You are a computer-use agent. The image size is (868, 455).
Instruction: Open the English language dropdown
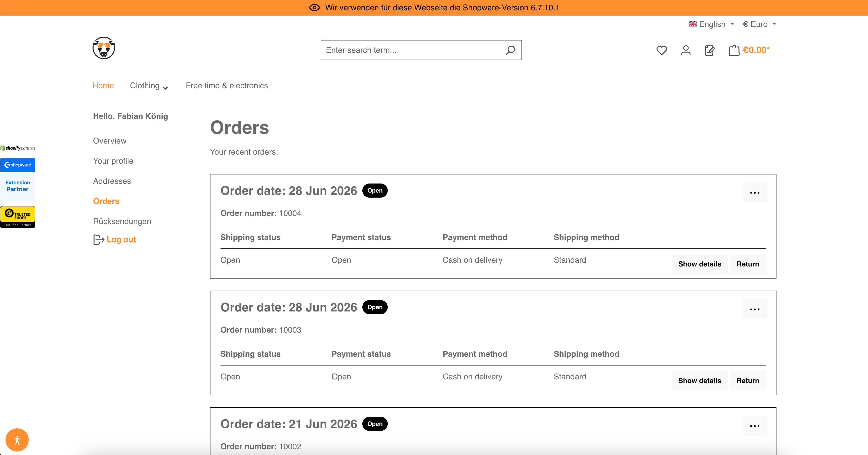pyautogui.click(x=712, y=24)
